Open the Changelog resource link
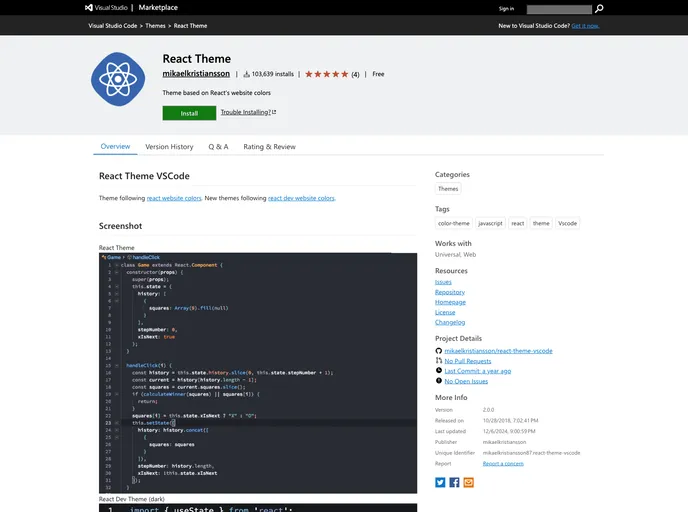 pos(449,323)
